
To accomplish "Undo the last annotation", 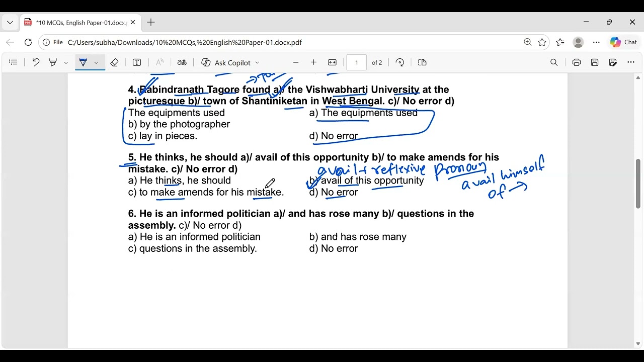I will pyautogui.click(x=36, y=62).
